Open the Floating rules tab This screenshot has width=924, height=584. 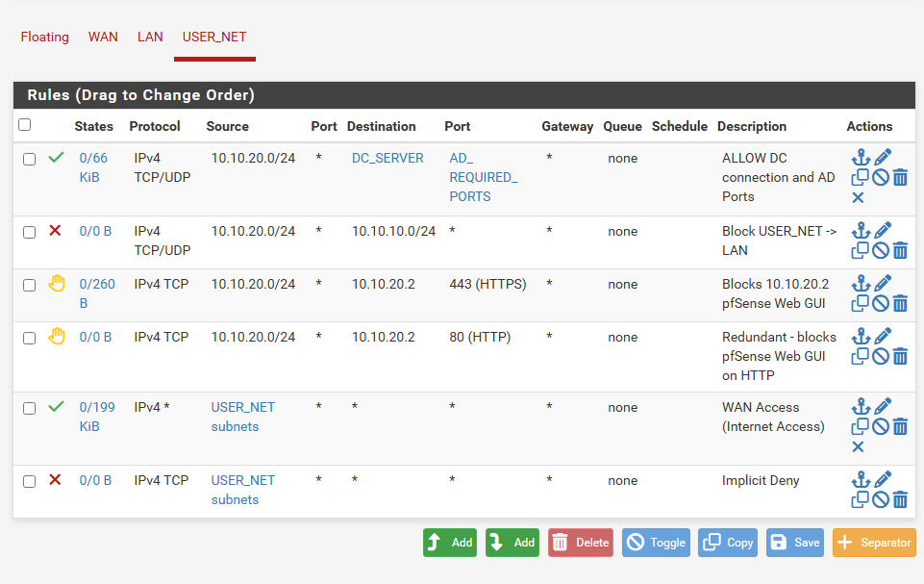[45, 37]
